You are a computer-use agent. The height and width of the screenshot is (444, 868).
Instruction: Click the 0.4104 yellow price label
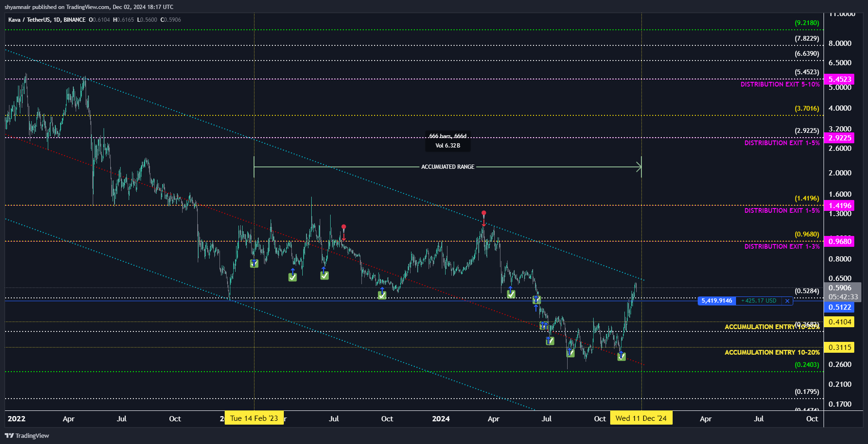[840, 322]
